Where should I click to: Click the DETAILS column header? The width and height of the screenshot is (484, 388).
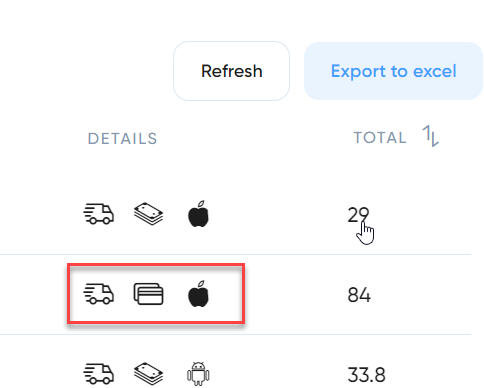[122, 139]
